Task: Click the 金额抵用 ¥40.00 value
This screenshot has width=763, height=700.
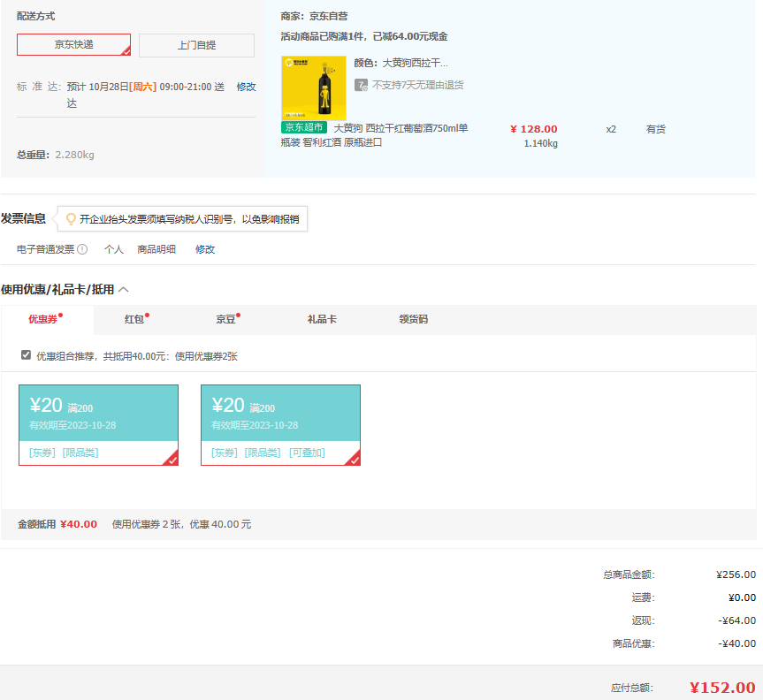Action: [79, 524]
